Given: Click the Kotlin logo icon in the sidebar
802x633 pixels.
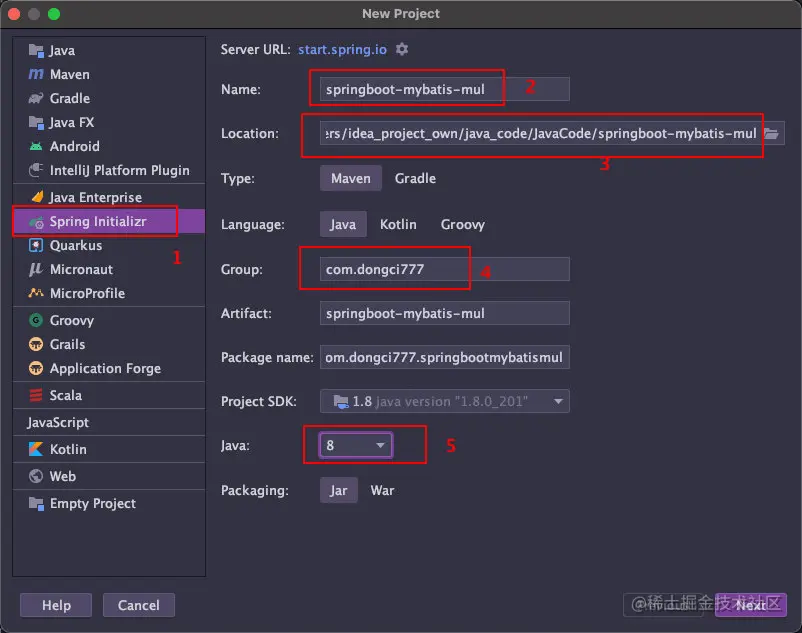Looking at the screenshot, I should pos(36,449).
